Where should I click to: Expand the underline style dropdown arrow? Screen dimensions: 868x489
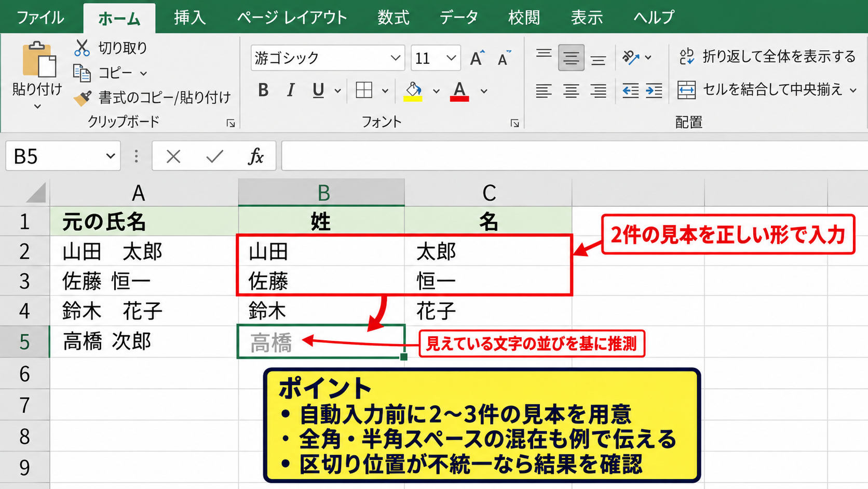tap(337, 91)
